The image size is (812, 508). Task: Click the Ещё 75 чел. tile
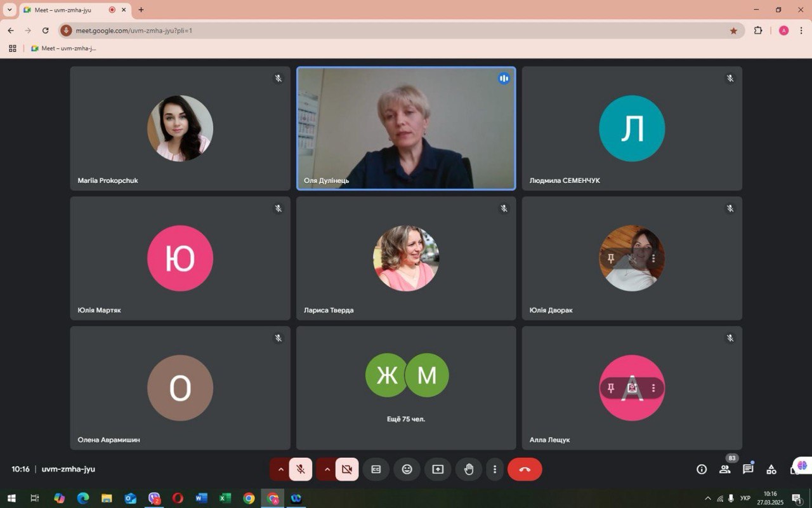(406, 388)
